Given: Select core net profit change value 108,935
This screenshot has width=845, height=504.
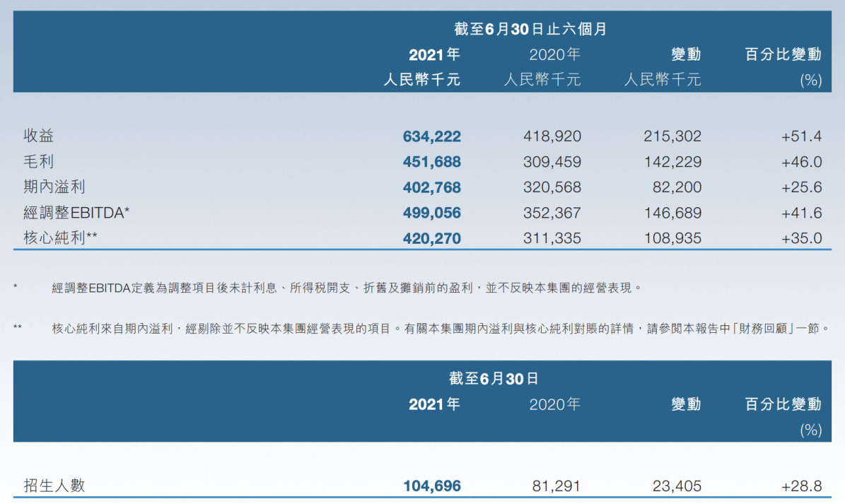Looking at the screenshot, I should point(672,238).
